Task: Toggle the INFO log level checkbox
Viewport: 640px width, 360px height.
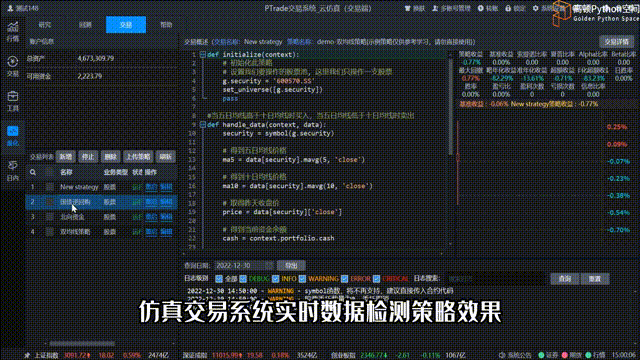Action: (x=276, y=279)
